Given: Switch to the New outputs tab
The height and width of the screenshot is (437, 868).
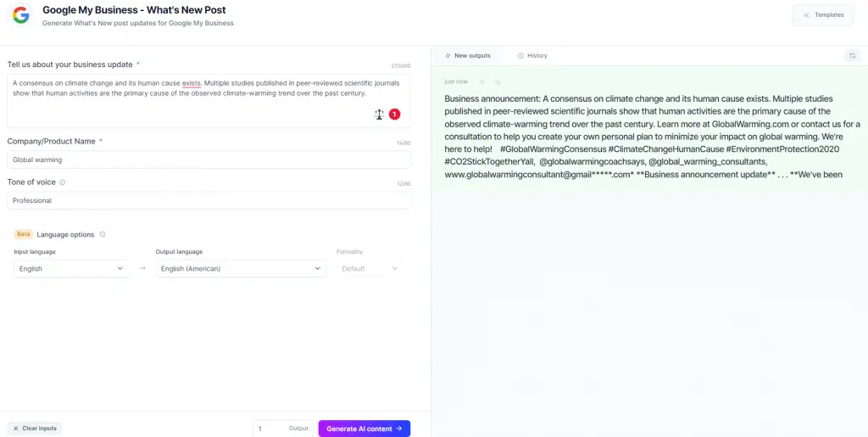Looking at the screenshot, I should (x=468, y=55).
